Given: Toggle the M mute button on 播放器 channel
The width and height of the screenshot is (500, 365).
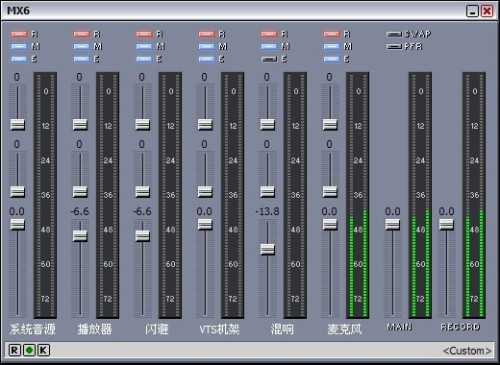Looking at the screenshot, I should [81, 46].
